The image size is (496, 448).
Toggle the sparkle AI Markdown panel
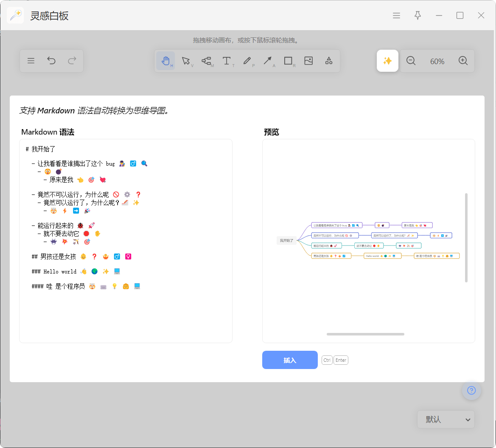[x=387, y=61]
